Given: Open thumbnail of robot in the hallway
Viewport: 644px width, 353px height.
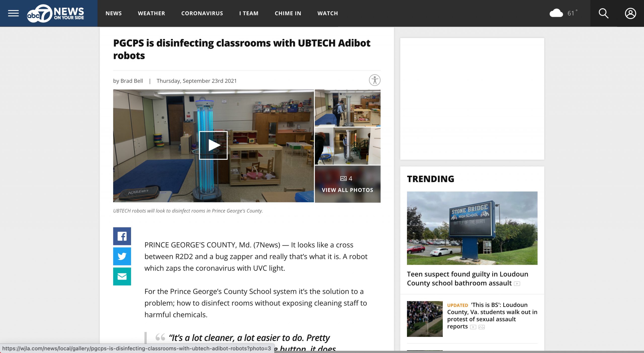Looking at the screenshot, I should (347, 146).
